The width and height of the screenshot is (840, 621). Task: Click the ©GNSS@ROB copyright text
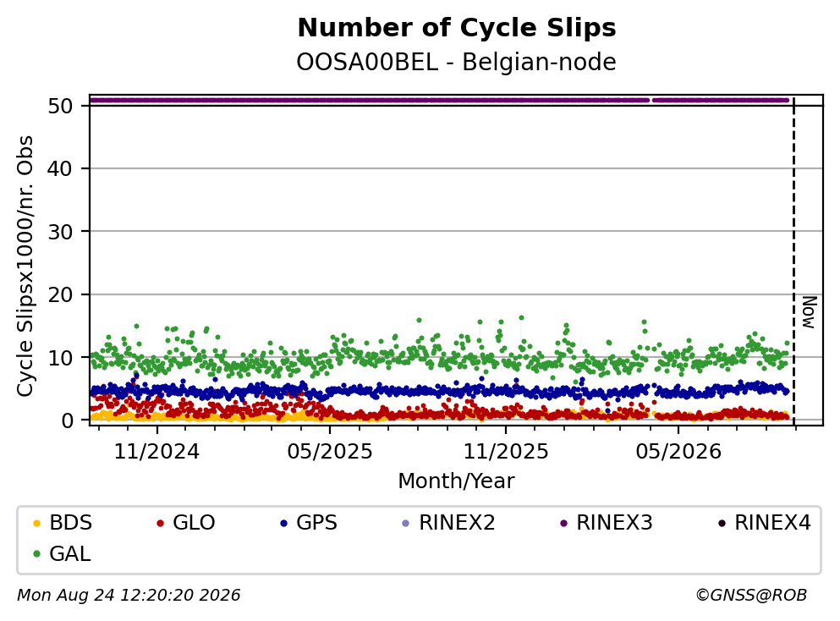coord(751,596)
